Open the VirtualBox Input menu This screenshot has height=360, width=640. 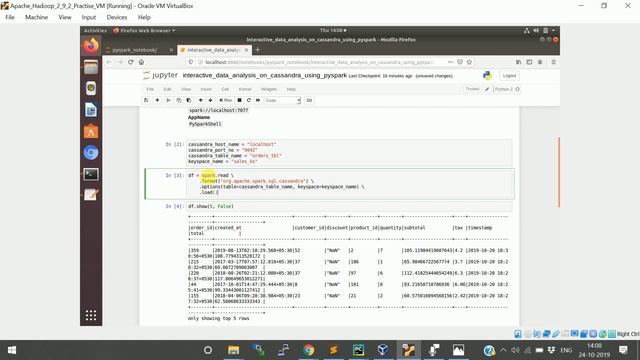(x=89, y=17)
